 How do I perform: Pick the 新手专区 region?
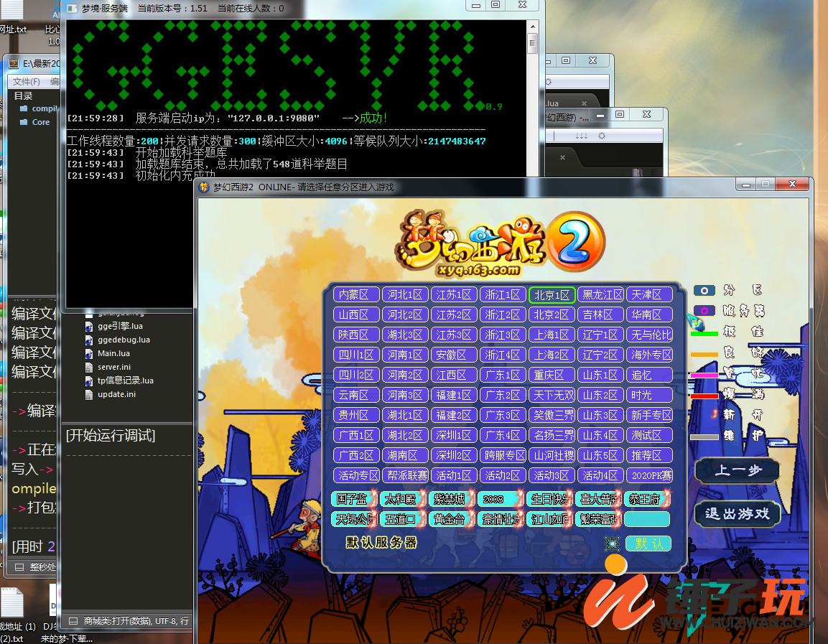coord(649,415)
